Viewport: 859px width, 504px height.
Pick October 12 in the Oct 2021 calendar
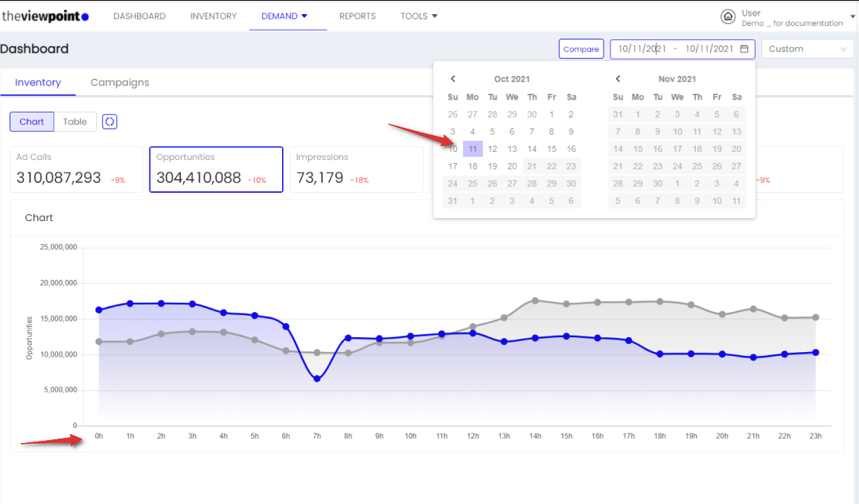493,149
